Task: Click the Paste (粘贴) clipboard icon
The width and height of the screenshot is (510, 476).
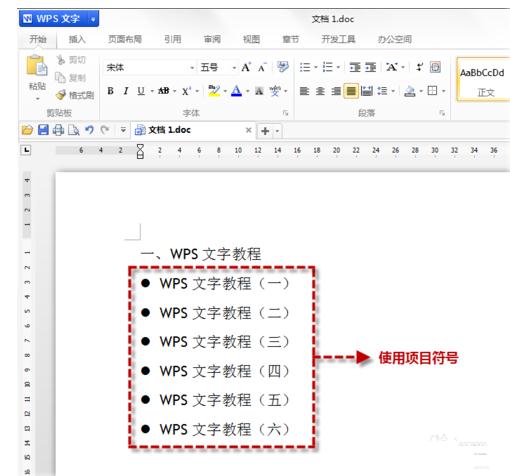Action: coord(36,66)
